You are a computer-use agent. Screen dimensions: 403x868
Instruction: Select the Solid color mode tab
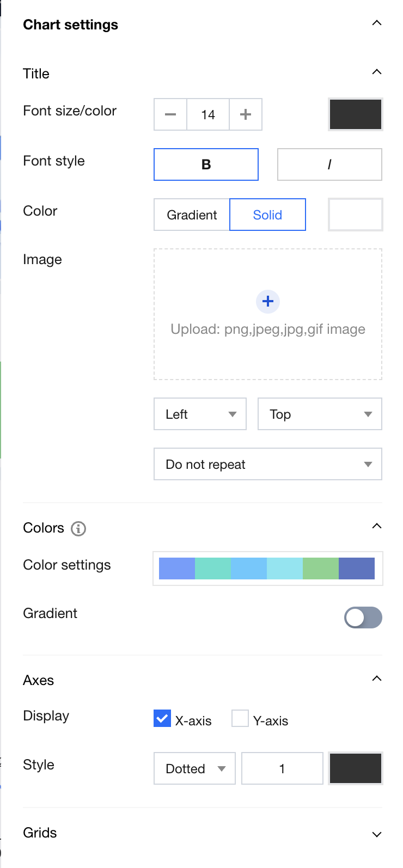(x=267, y=215)
